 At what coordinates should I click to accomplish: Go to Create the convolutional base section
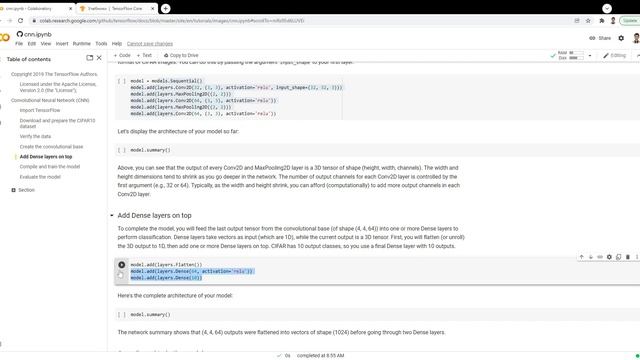coord(51,147)
